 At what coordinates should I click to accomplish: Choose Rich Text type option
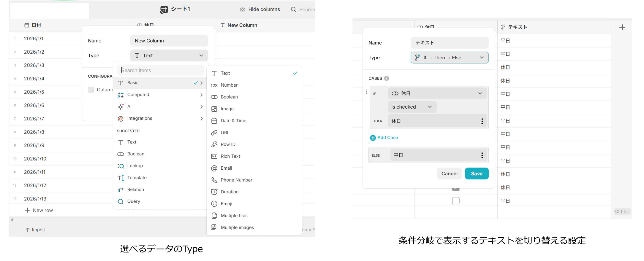point(254,156)
